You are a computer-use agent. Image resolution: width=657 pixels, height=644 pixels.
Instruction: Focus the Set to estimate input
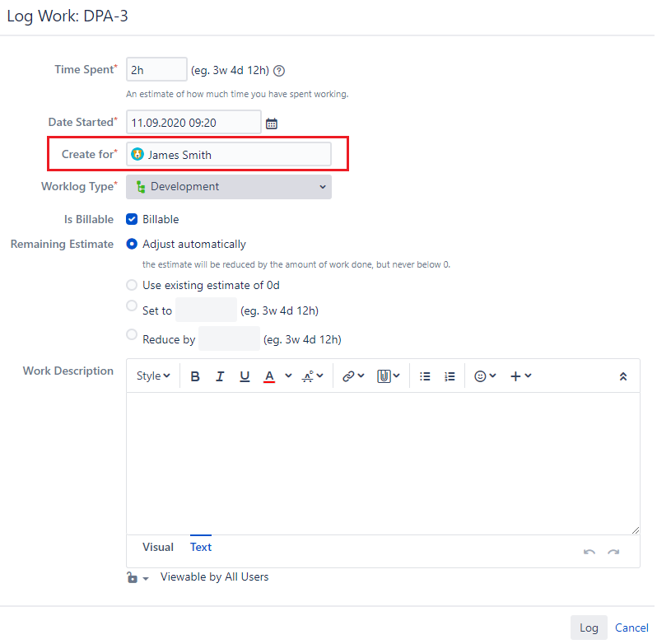pyautogui.click(x=206, y=310)
